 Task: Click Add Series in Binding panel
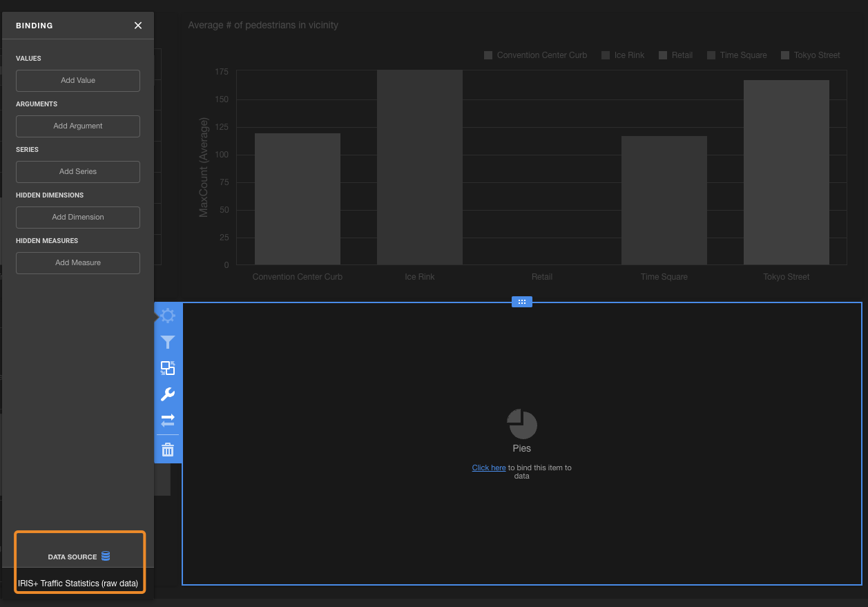point(78,171)
